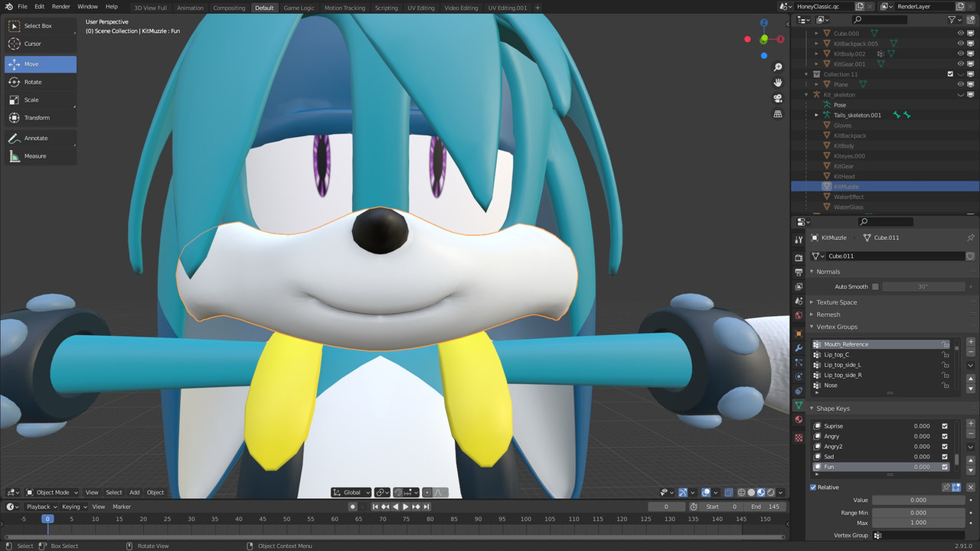
Task: Switch to the Scripting workspace tab
Action: point(386,8)
